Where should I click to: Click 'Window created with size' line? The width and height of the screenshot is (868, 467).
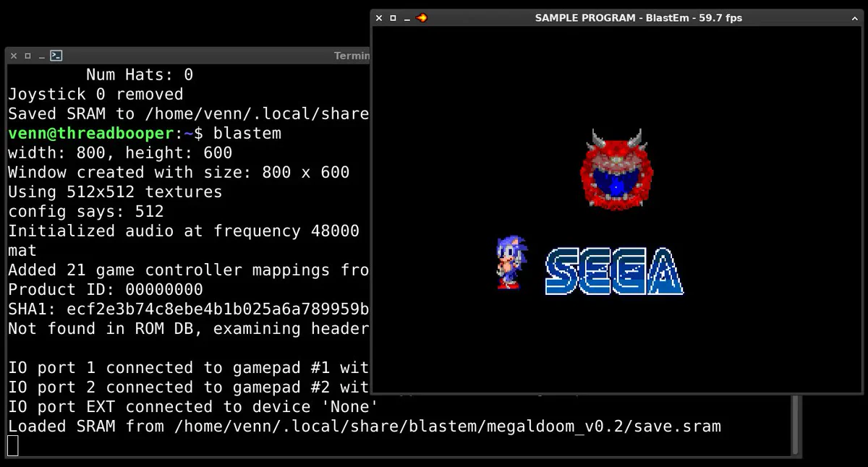click(179, 173)
